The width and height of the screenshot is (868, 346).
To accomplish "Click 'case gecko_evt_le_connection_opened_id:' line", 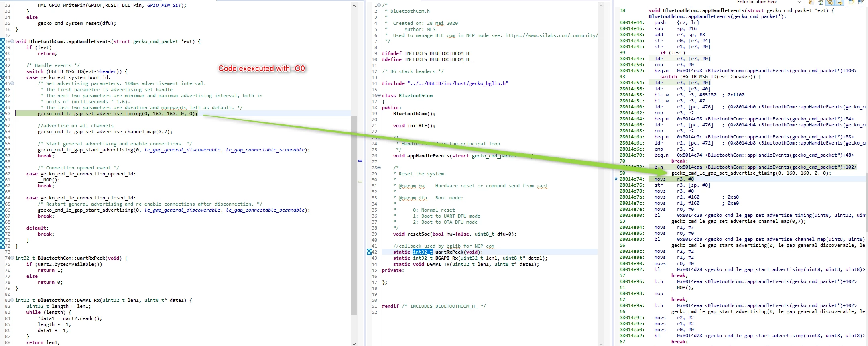I will (x=81, y=174).
